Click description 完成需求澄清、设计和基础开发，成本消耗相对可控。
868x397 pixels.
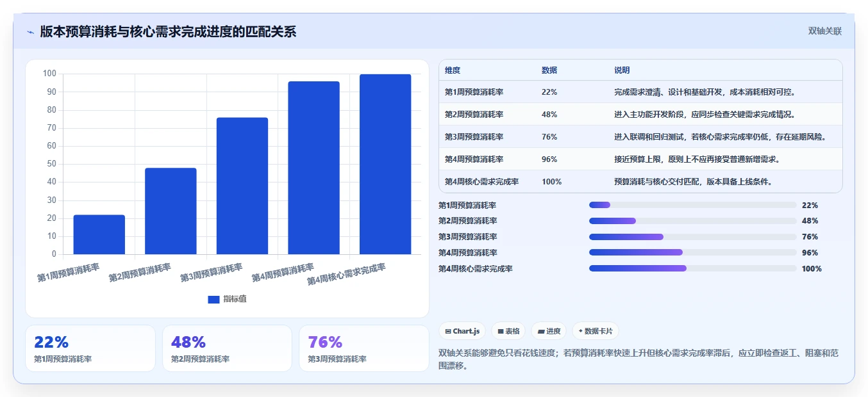[x=705, y=92]
